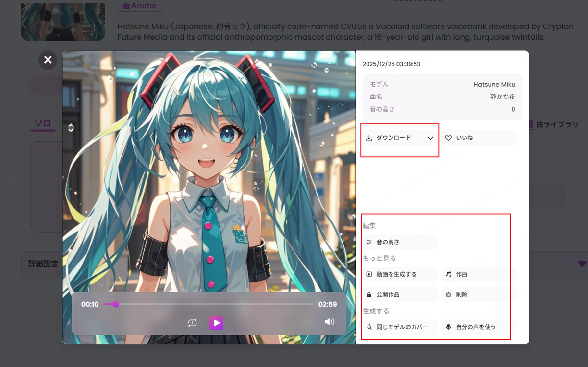Click the total duration 02:59
Viewport: 588px width, 367px height.
pos(327,304)
